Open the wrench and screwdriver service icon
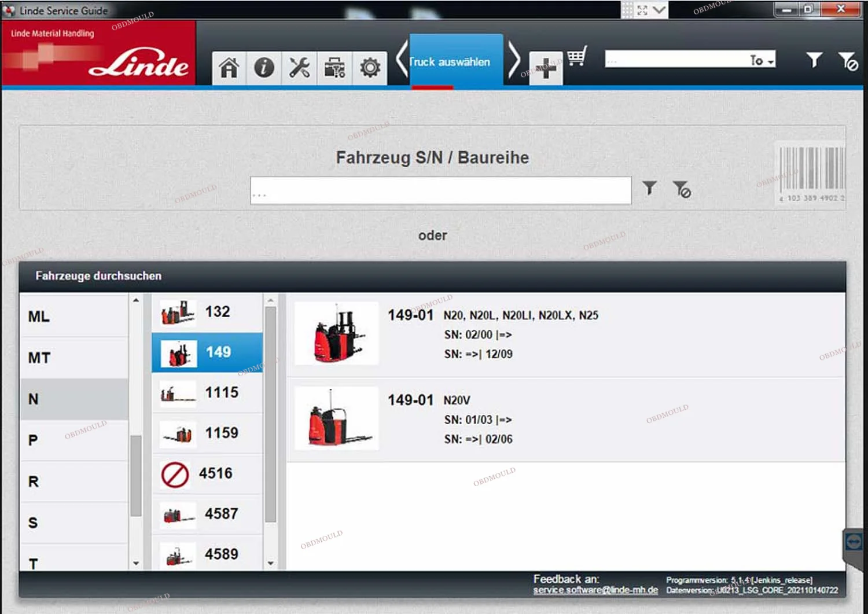This screenshot has width=868, height=614. coord(299,68)
